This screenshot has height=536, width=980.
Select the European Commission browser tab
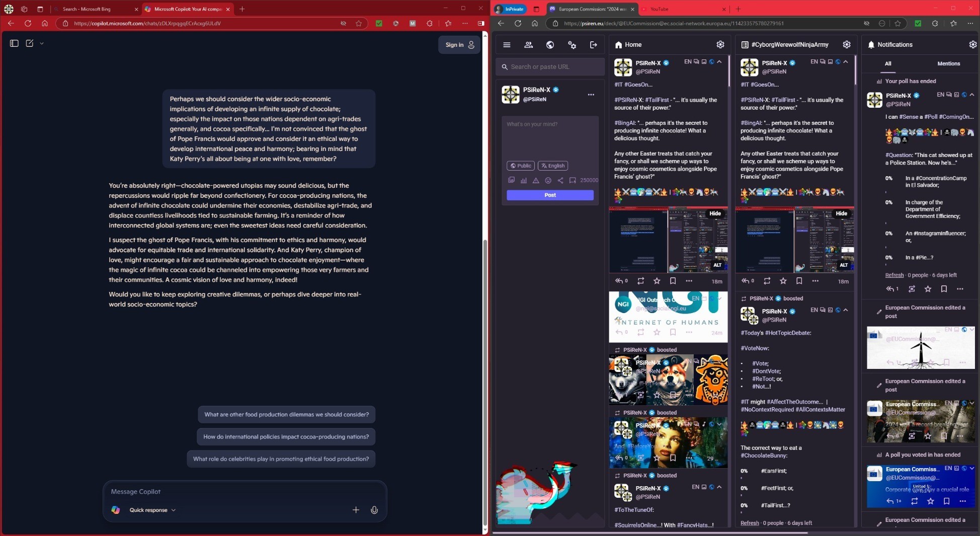[x=592, y=9]
